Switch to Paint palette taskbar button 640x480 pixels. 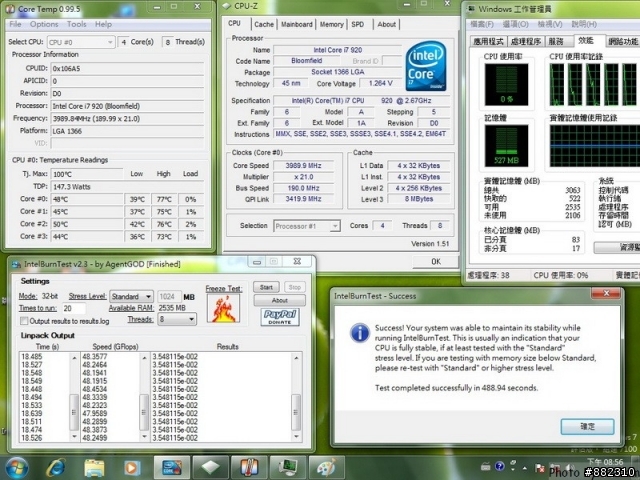326,468
